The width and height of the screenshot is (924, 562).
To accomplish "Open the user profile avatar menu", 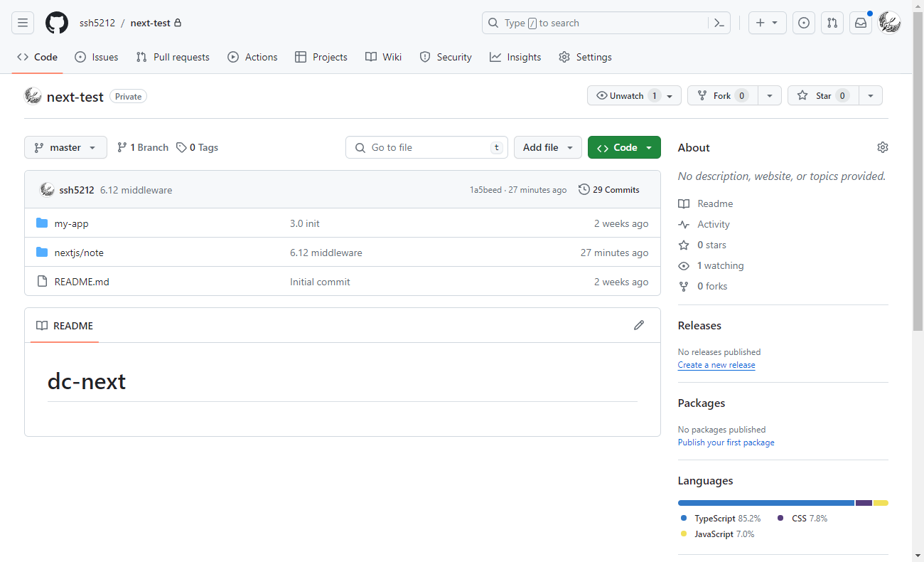I will click(889, 23).
